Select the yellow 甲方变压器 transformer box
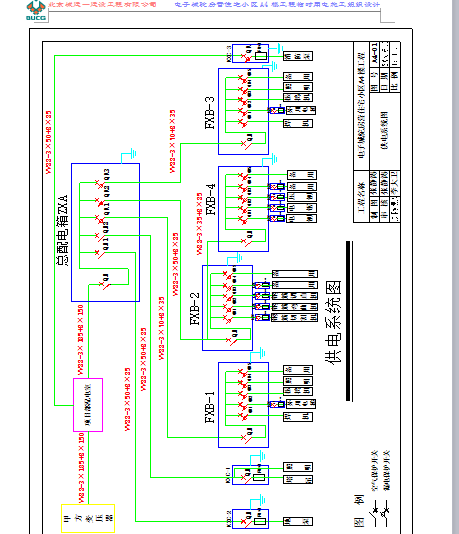The height and width of the screenshot is (534, 459). click(x=88, y=518)
